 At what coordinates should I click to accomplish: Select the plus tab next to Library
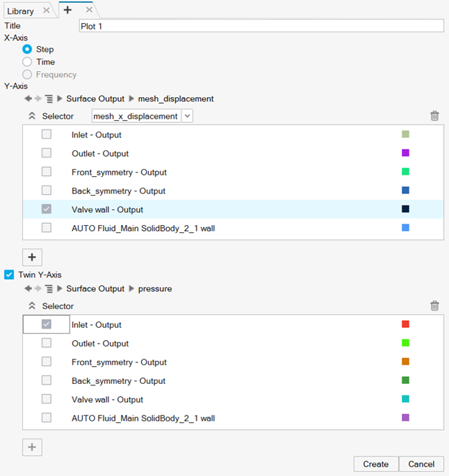[68, 10]
